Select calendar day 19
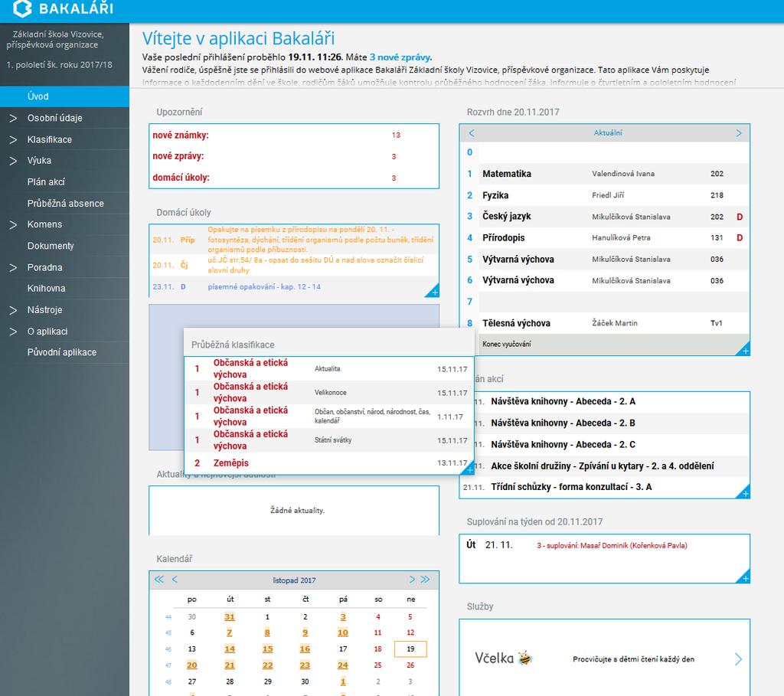Image resolution: width=784 pixels, height=696 pixels. point(410,649)
